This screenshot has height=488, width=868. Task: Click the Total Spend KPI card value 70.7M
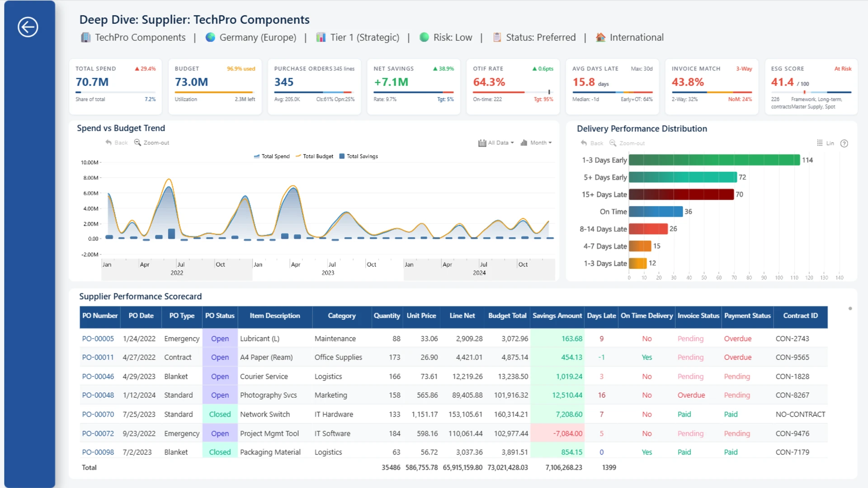92,82
